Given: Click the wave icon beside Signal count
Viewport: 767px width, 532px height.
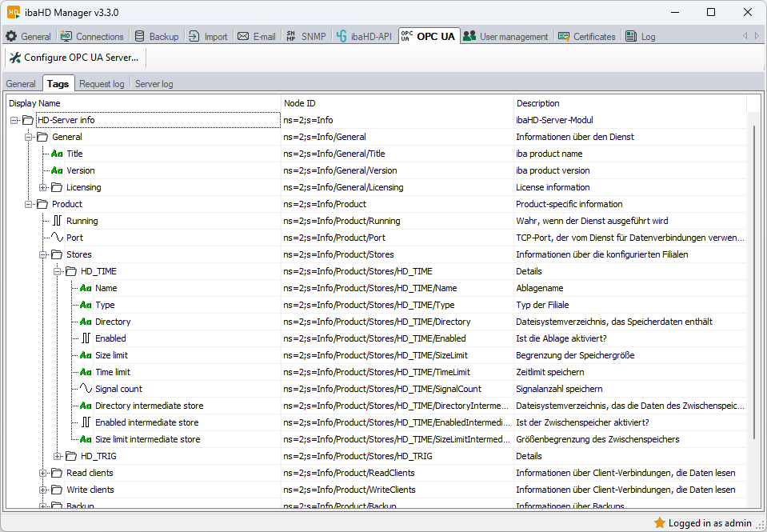Looking at the screenshot, I should pos(86,389).
